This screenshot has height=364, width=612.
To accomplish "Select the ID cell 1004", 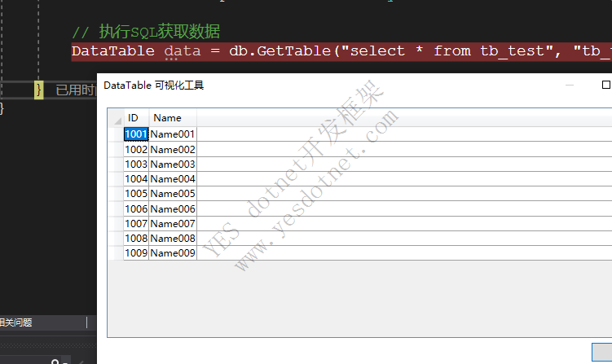I will (x=136, y=178).
